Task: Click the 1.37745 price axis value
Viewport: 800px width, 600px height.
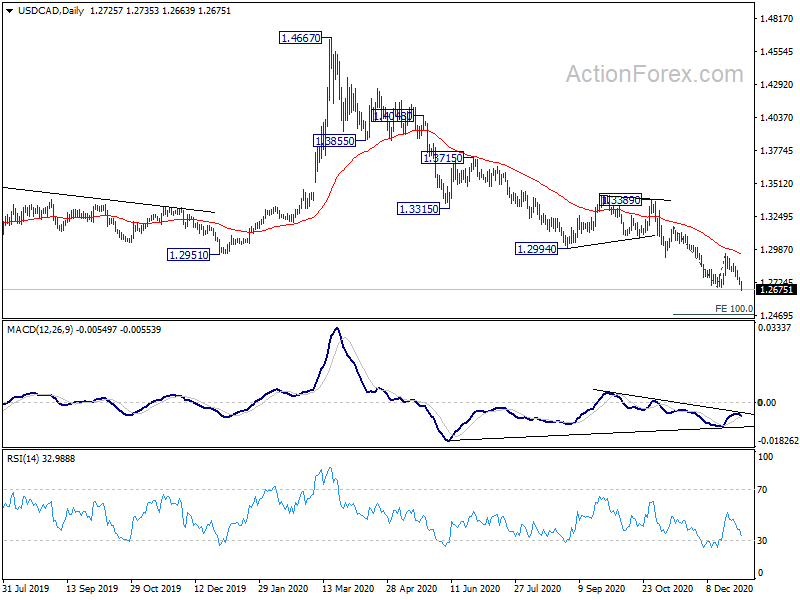Action: (776, 151)
